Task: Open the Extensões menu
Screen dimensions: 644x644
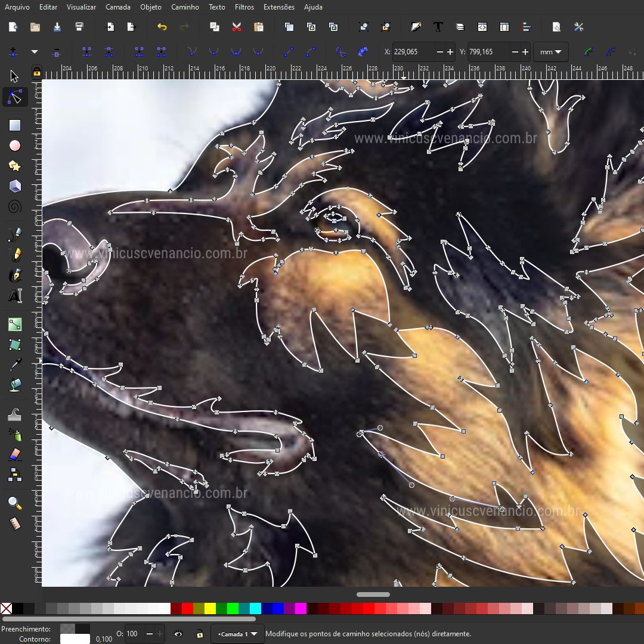Action: tap(279, 7)
